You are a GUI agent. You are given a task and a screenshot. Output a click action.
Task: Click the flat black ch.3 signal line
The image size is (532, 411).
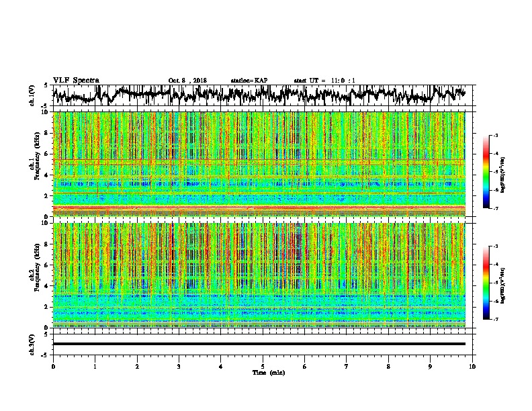click(x=259, y=344)
